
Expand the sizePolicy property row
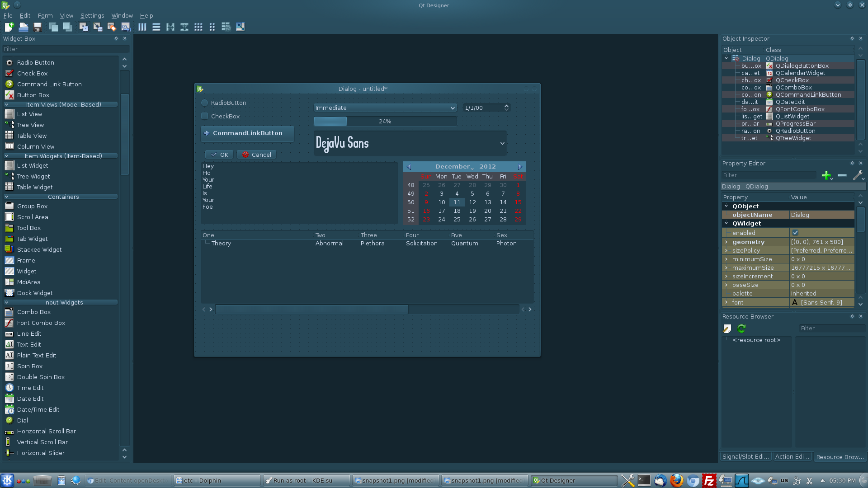pyautogui.click(x=726, y=251)
